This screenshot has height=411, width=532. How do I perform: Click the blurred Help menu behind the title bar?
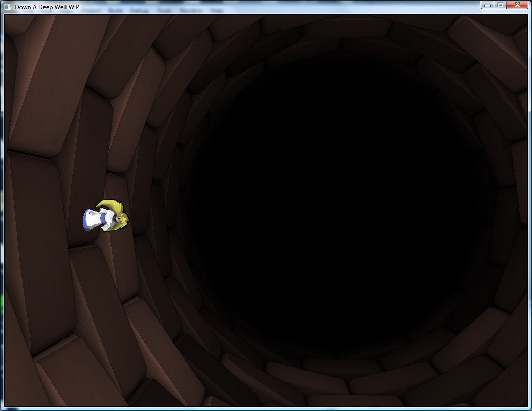(216, 10)
